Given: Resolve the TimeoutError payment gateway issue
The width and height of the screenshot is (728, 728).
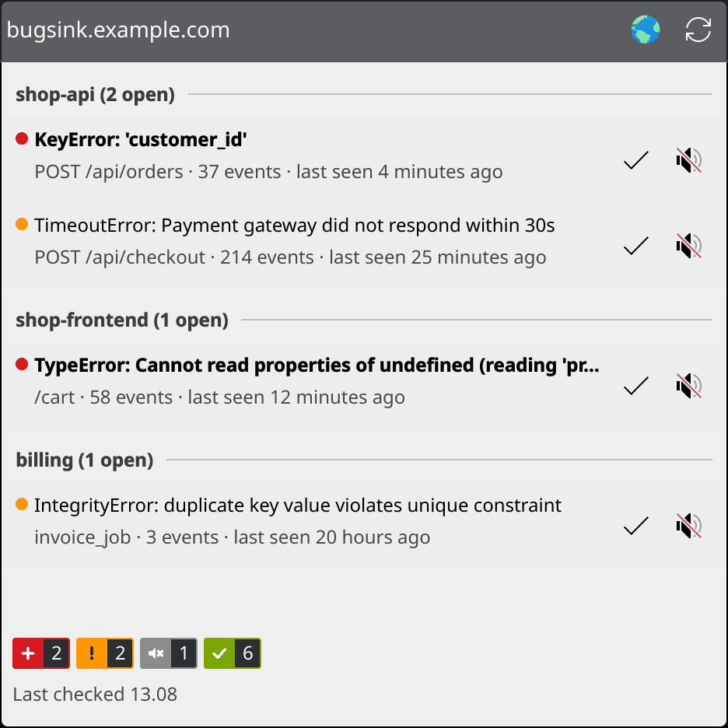Looking at the screenshot, I should click(x=635, y=246).
